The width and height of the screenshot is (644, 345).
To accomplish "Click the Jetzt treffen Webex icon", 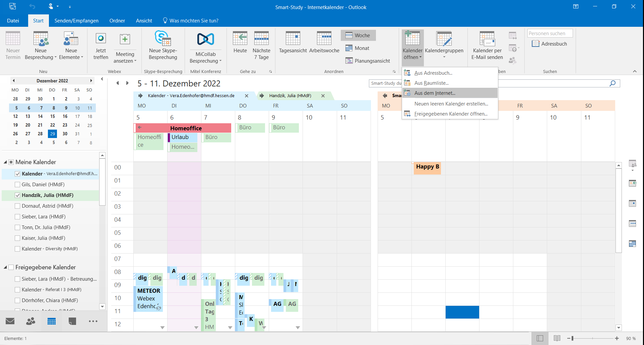I will click(x=101, y=39).
